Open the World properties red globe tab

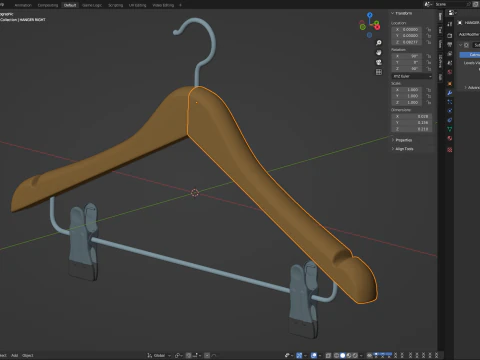450,72
